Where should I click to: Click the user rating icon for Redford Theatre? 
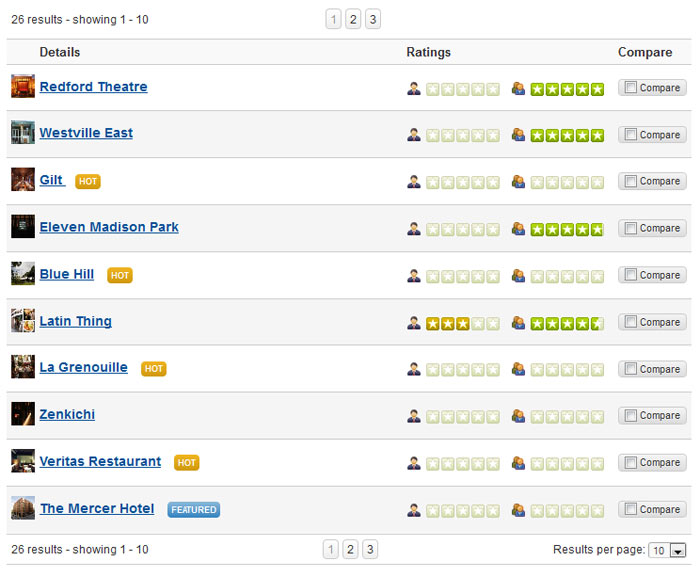pyautogui.click(x=518, y=89)
